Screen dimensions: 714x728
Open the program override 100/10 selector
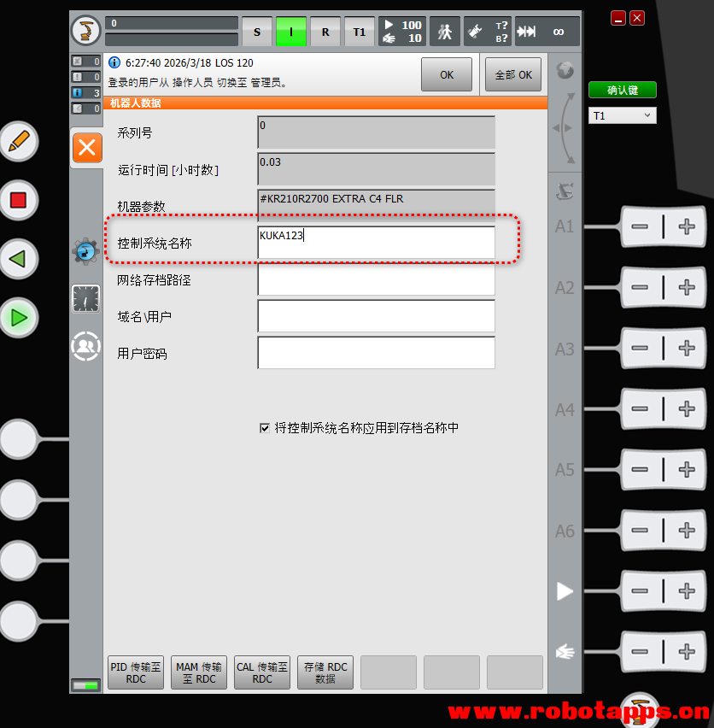(x=402, y=32)
